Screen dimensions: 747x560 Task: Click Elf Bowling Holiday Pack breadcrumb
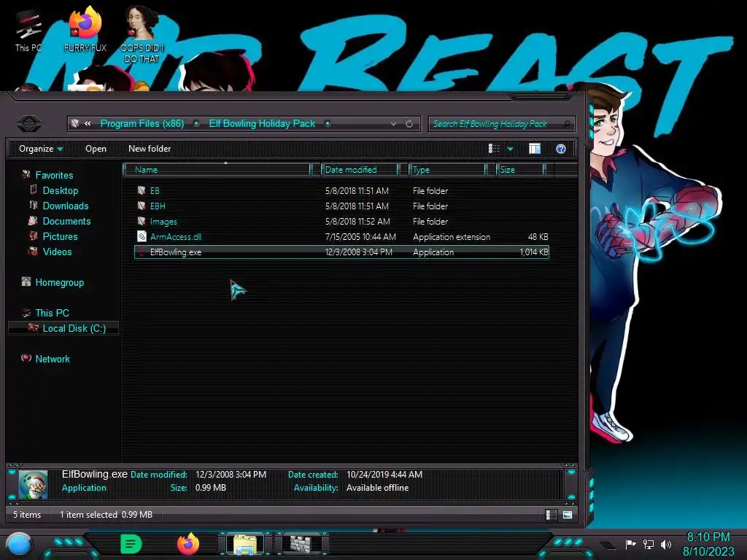tap(262, 123)
